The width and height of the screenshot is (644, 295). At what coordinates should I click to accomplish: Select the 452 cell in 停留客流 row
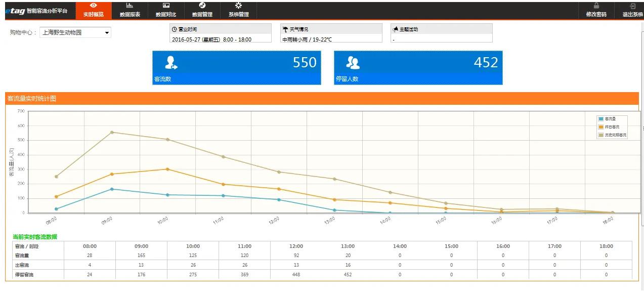click(x=348, y=275)
